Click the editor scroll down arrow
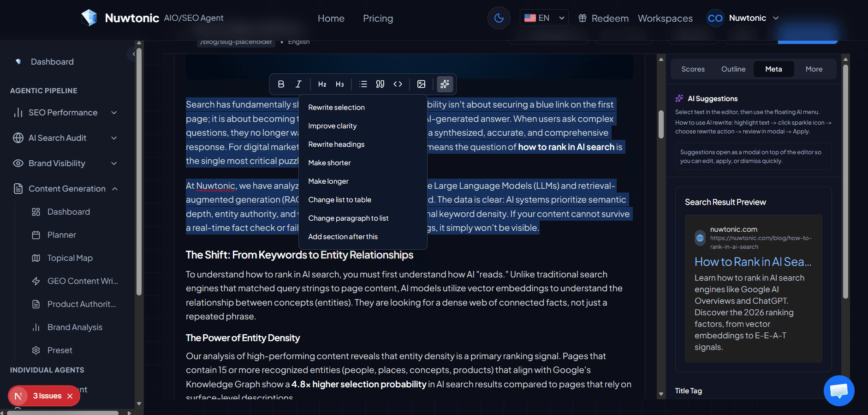The width and height of the screenshot is (868, 415). point(661,394)
